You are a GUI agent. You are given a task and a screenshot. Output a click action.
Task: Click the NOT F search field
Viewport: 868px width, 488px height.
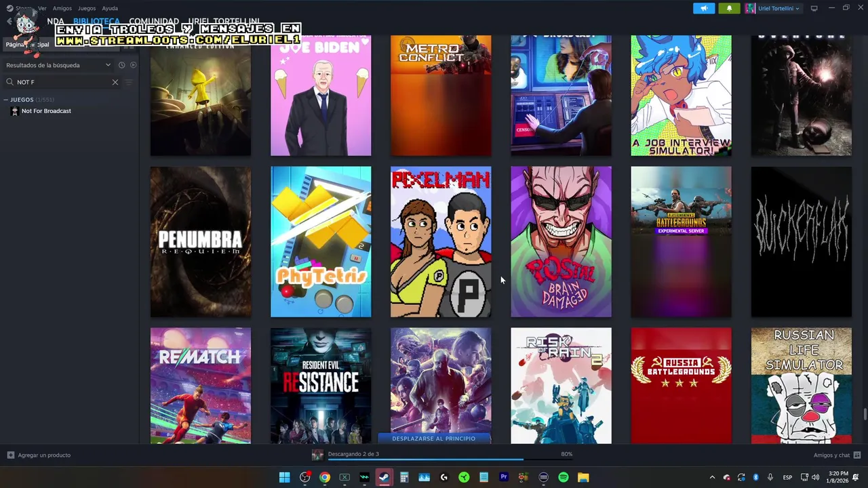(x=61, y=82)
